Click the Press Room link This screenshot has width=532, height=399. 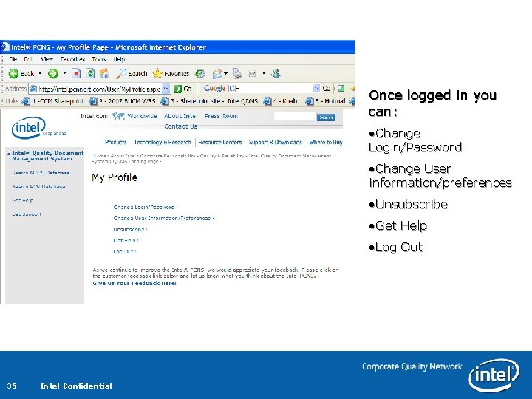[221, 116]
